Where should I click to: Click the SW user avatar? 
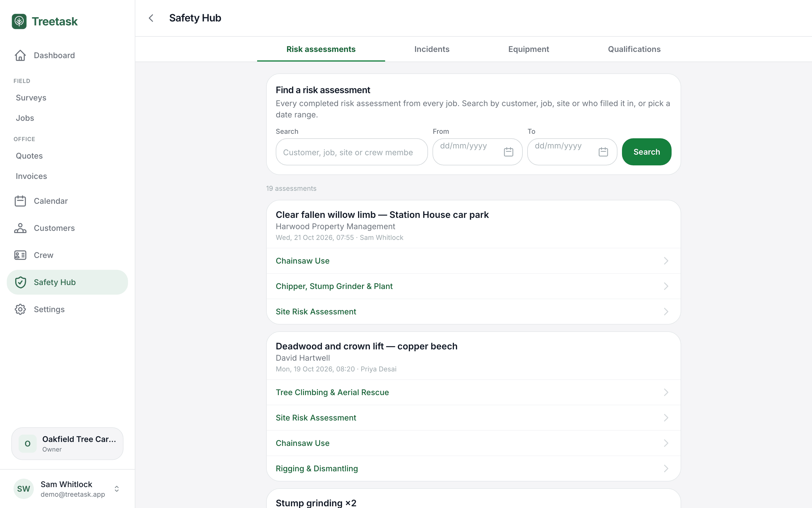point(23,489)
